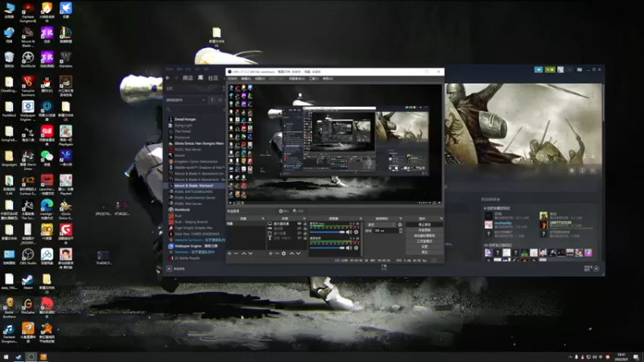This screenshot has height=362, width=644.
Task: Toggle visibility eye of Window Capture source
Action: (299, 233)
